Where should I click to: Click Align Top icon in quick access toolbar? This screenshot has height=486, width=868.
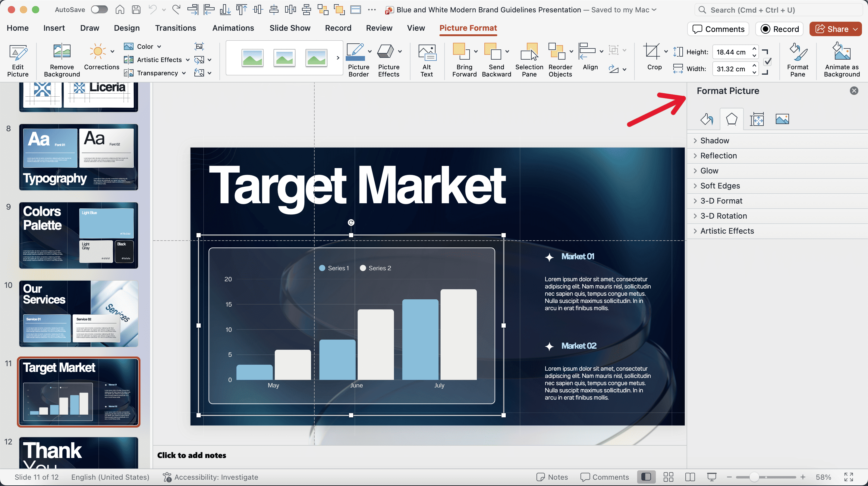click(x=241, y=10)
